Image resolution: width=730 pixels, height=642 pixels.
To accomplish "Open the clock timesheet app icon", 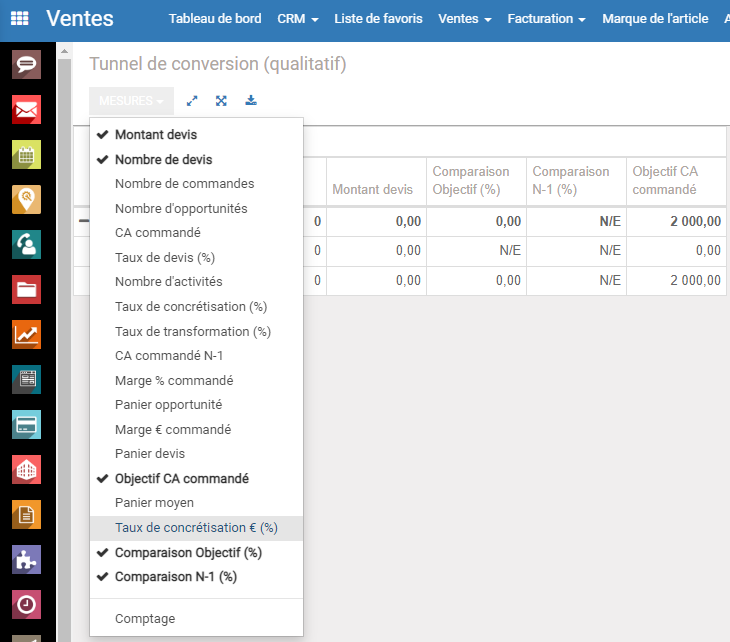I will pyautogui.click(x=27, y=604).
